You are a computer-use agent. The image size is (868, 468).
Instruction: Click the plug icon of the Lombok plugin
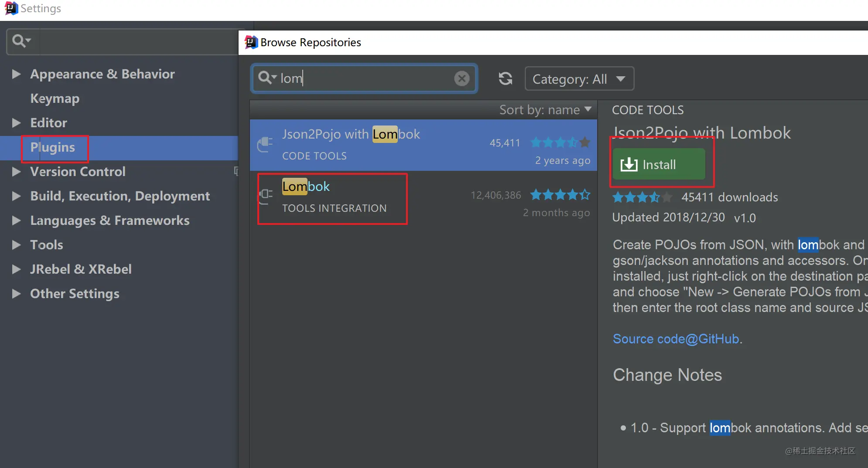click(265, 196)
